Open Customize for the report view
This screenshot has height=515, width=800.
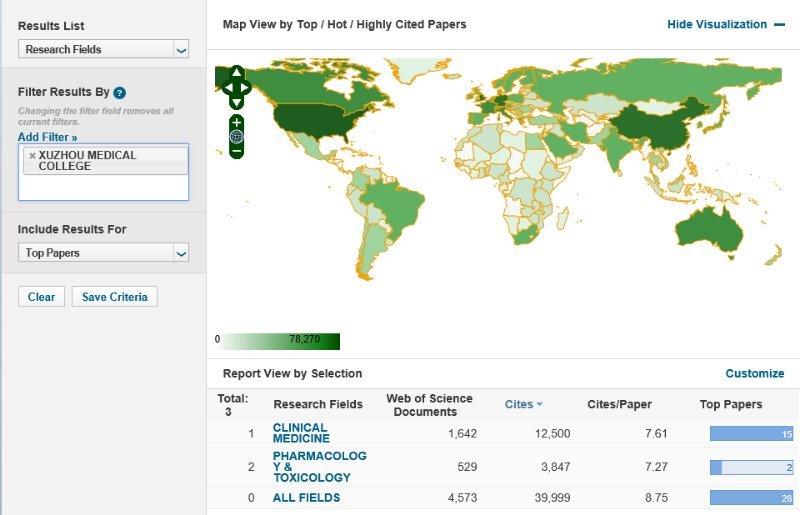pos(754,373)
